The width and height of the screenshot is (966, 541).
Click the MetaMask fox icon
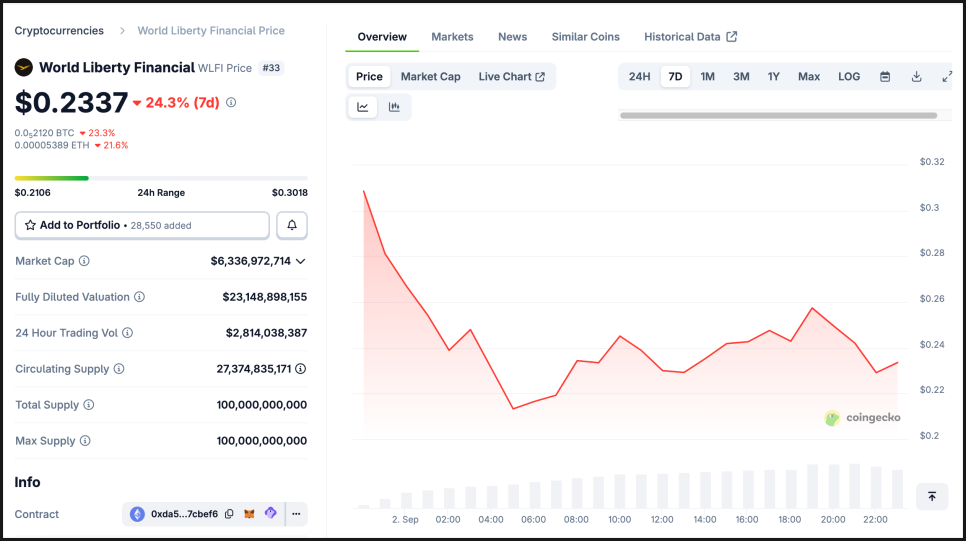pos(249,514)
